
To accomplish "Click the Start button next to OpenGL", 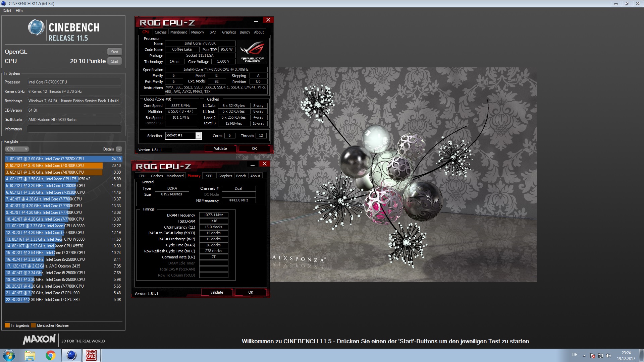I will point(114,52).
